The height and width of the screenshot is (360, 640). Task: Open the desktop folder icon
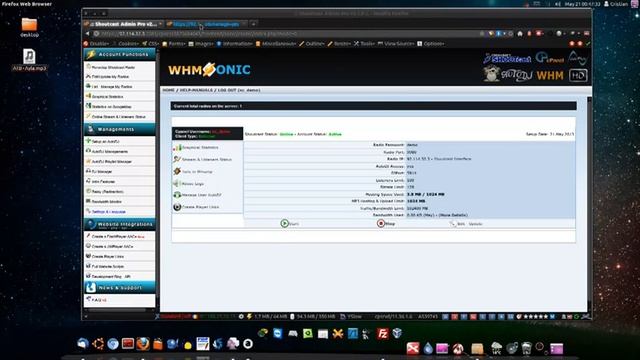[x=29, y=25]
